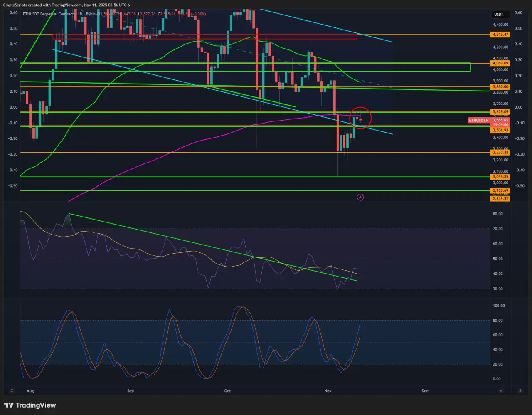Click the Aug label on time axis
The width and height of the screenshot is (532, 415).
point(30,391)
